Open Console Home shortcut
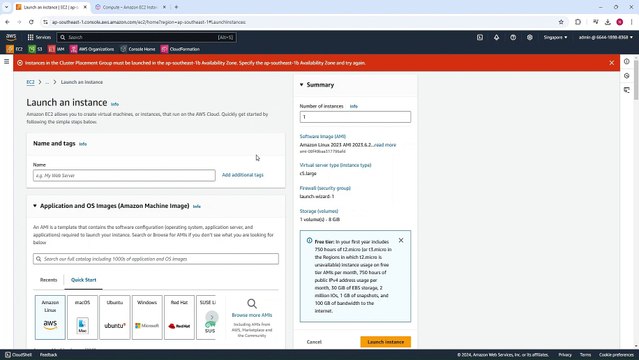Image resolution: width=639 pixels, height=360 pixels. [x=138, y=49]
